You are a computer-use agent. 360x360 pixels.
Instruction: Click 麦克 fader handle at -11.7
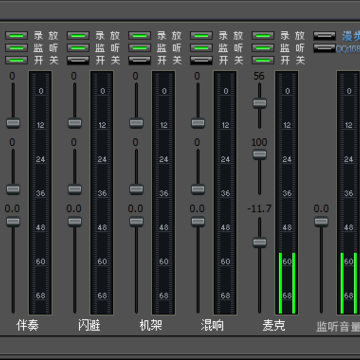(x=260, y=242)
